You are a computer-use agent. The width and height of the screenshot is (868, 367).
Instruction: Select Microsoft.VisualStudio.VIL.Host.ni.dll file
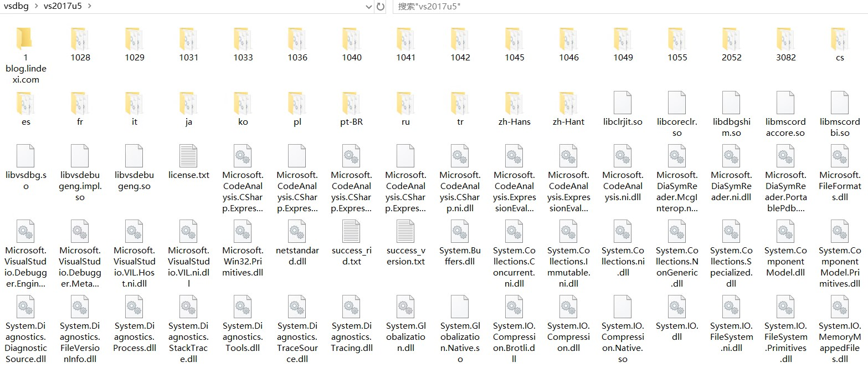(135, 254)
